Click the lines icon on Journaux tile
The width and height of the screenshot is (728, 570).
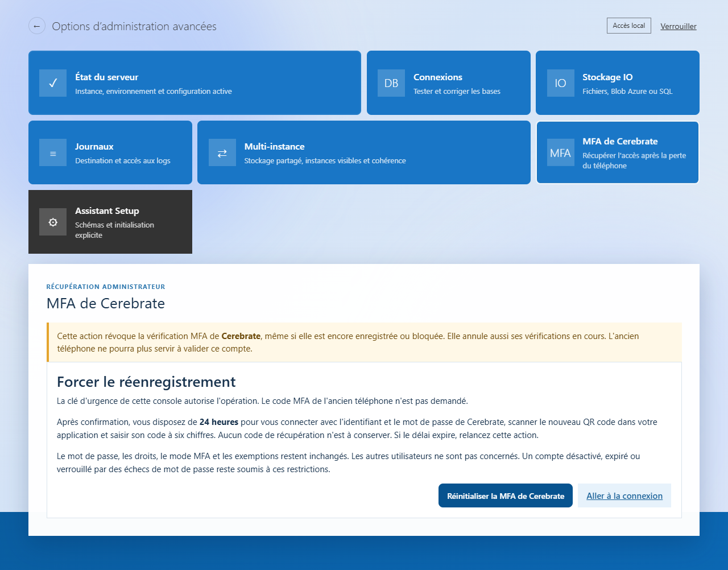coord(53,152)
